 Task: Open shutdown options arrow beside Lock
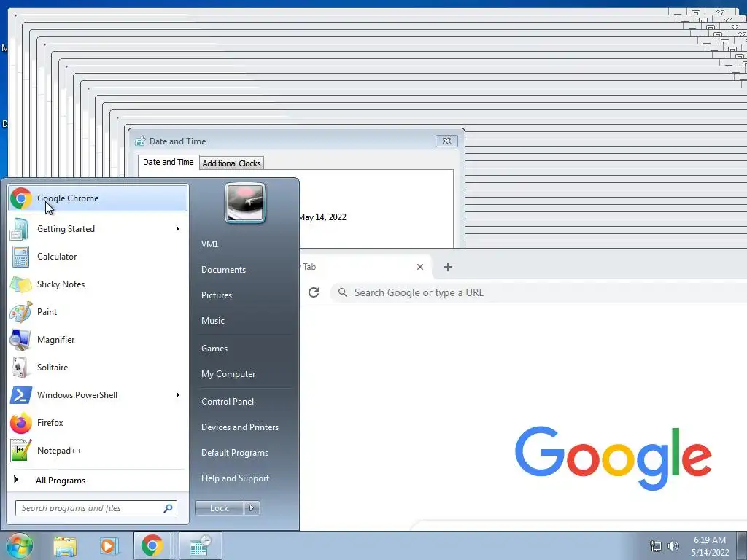pyautogui.click(x=252, y=508)
